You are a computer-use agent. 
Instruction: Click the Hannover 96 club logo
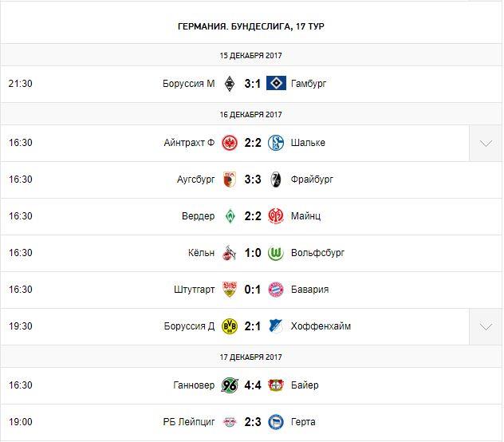tap(230, 385)
